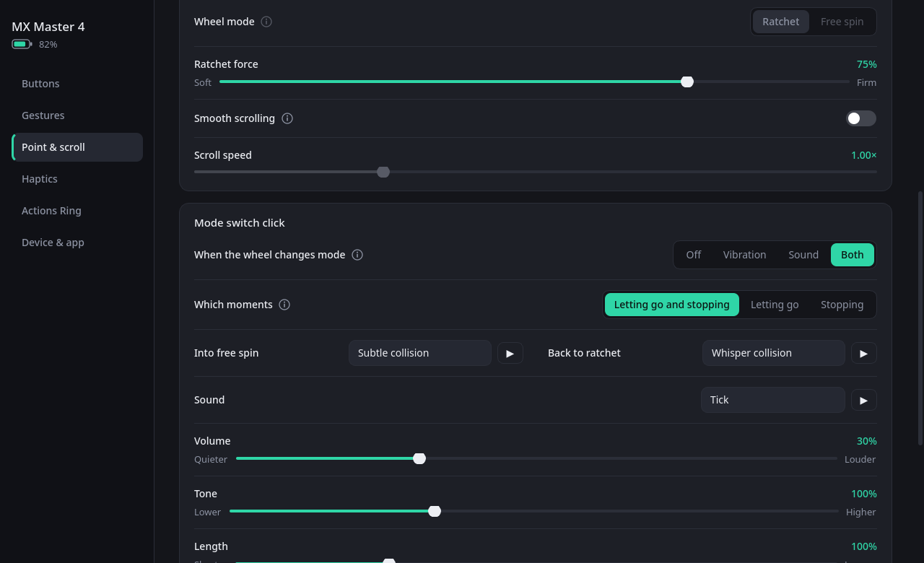Select Both for mode switch feedback
This screenshot has width=924, height=563.
click(853, 255)
